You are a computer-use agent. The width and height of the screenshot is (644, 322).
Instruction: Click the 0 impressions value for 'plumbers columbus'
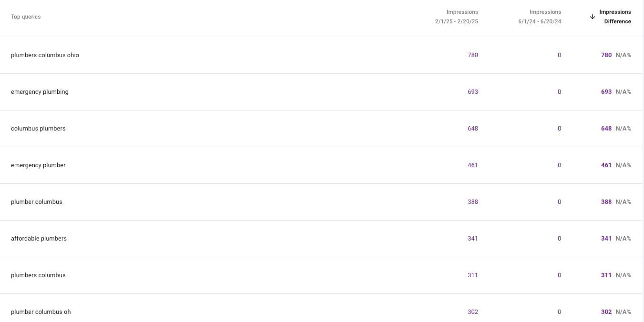559,275
